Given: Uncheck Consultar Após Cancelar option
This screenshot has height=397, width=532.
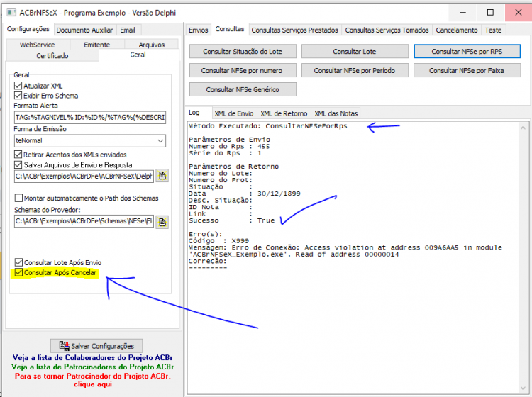Looking at the screenshot, I should point(18,272).
